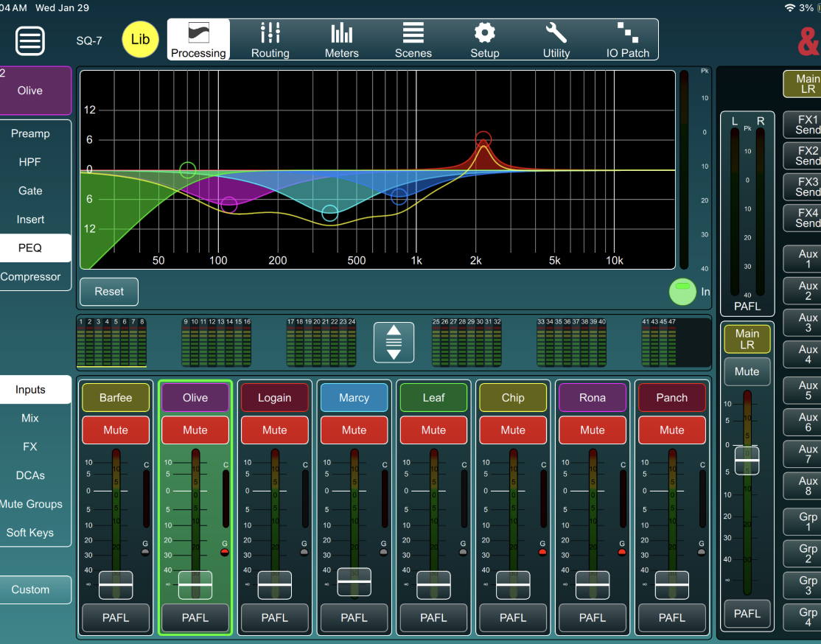Toggle PAFL on Leaf channel
Screen dimensions: 821x644
(433, 617)
